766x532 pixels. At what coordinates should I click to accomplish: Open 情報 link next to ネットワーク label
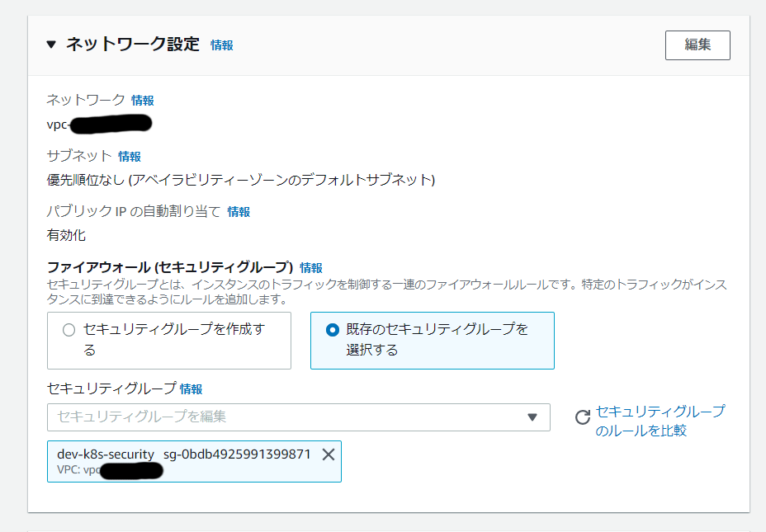click(142, 101)
